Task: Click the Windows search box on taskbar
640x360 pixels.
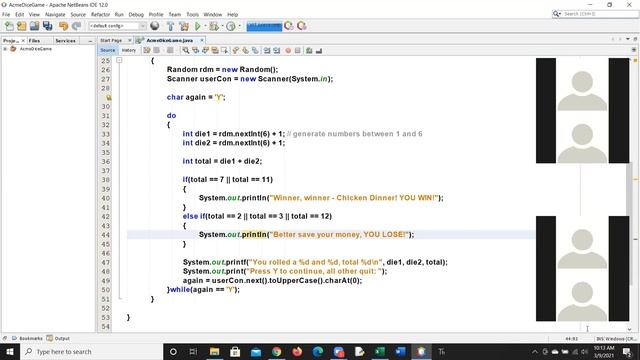Action: [x=91, y=351]
